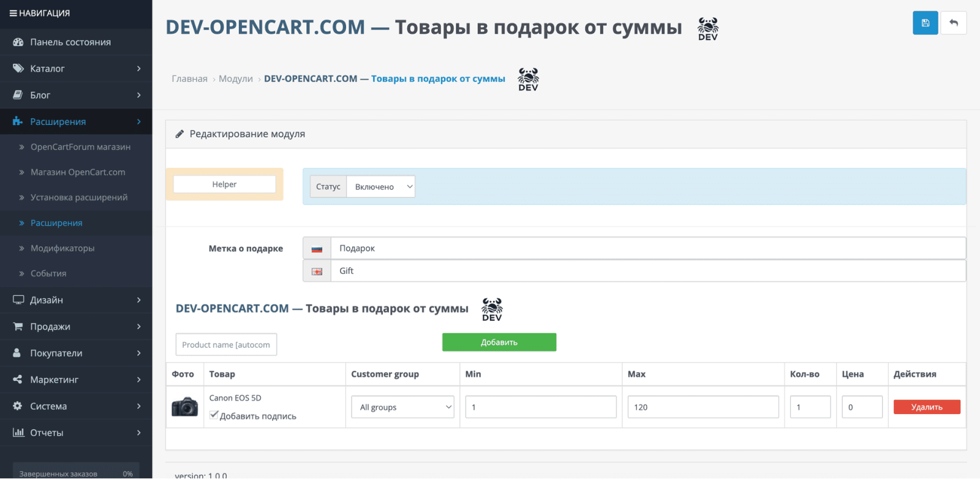The height and width of the screenshot is (479, 980).
Task: Expand the Дизайн menu chevron
Action: point(139,300)
